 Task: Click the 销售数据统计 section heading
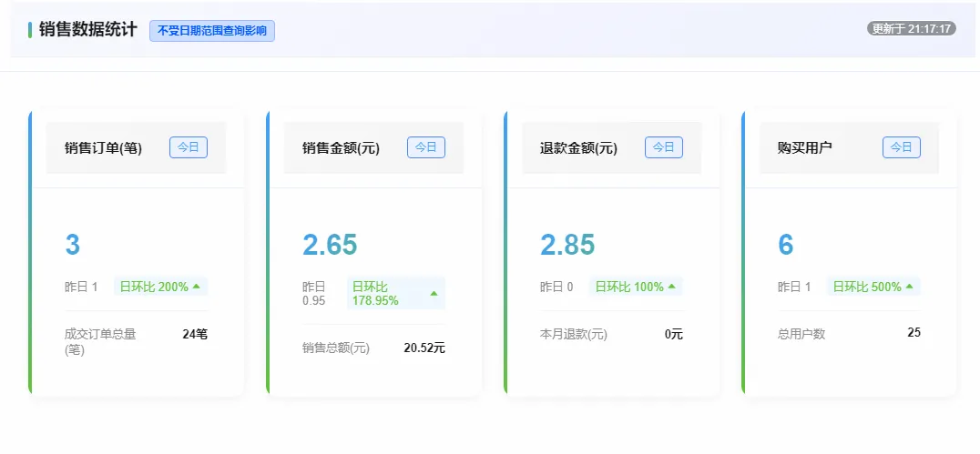87,30
